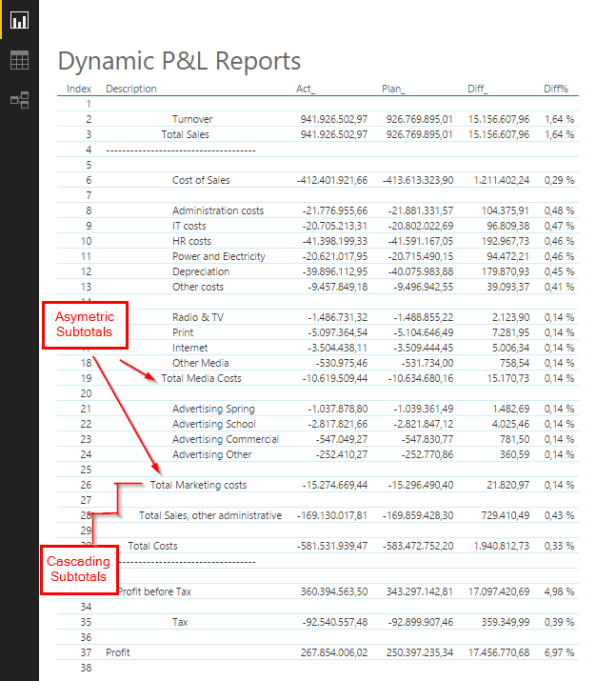Click the Act_ column header
The width and height of the screenshot is (616, 681).
coord(306,89)
